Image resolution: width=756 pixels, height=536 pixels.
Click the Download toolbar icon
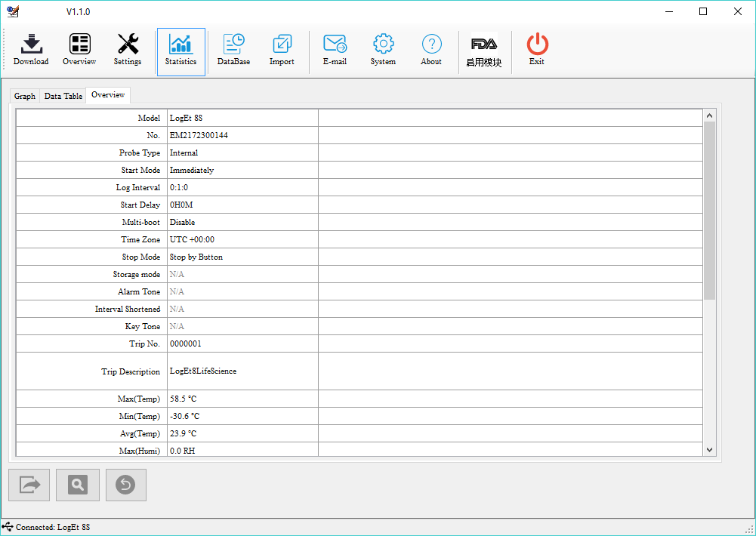tap(31, 50)
